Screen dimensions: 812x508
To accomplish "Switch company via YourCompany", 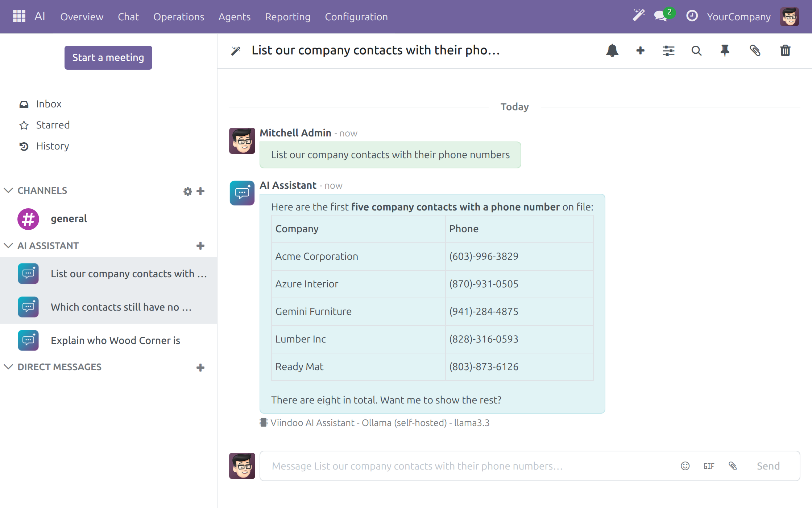I will click(739, 17).
